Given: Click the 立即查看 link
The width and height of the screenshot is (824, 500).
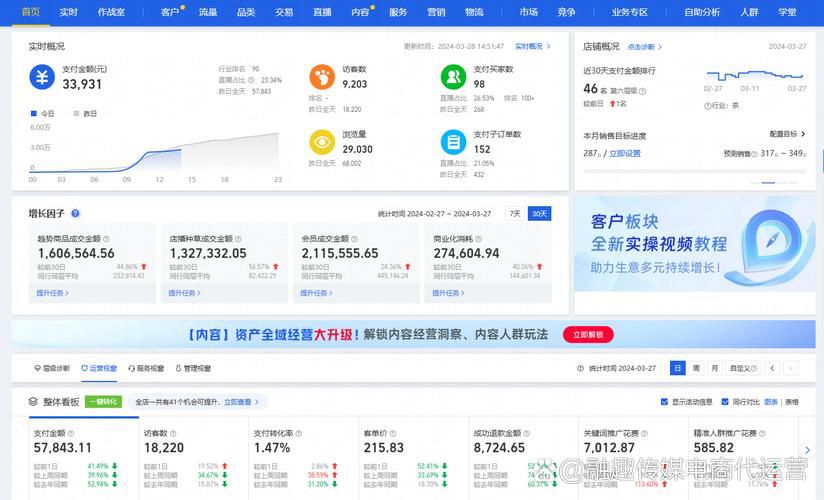Looking at the screenshot, I should [241, 402].
